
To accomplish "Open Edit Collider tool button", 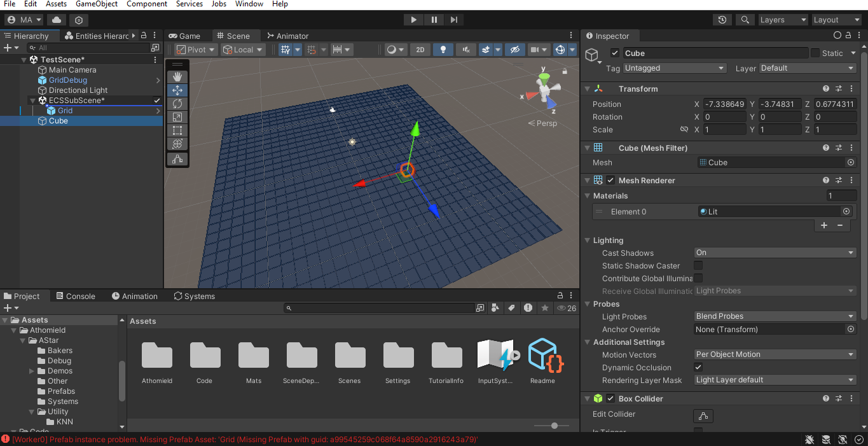I will click(703, 416).
